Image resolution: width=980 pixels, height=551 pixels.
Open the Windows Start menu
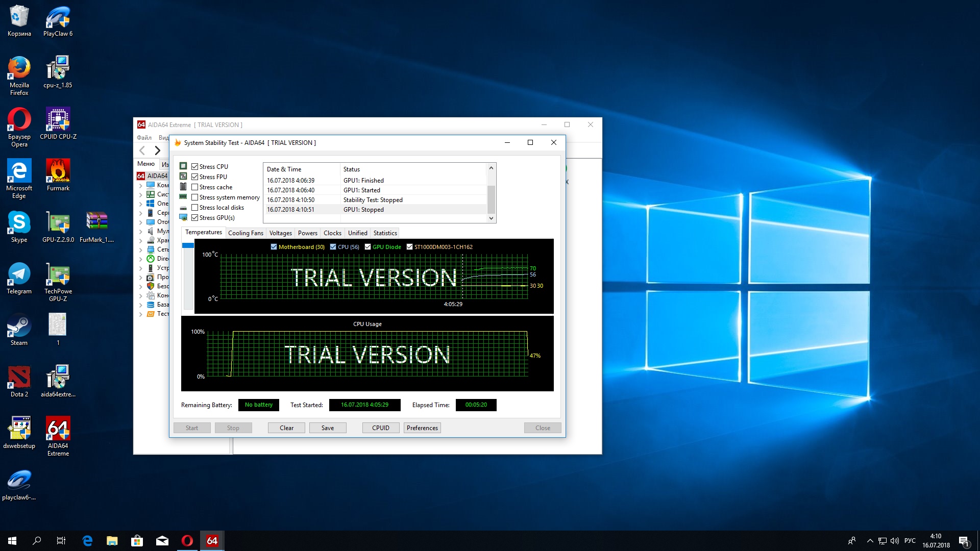click(x=12, y=541)
